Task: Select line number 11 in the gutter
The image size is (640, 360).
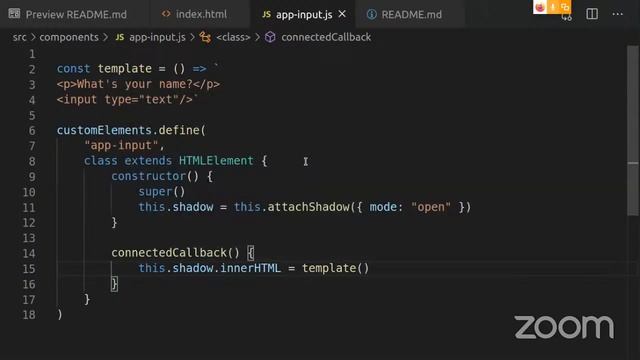Action: tap(29, 207)
